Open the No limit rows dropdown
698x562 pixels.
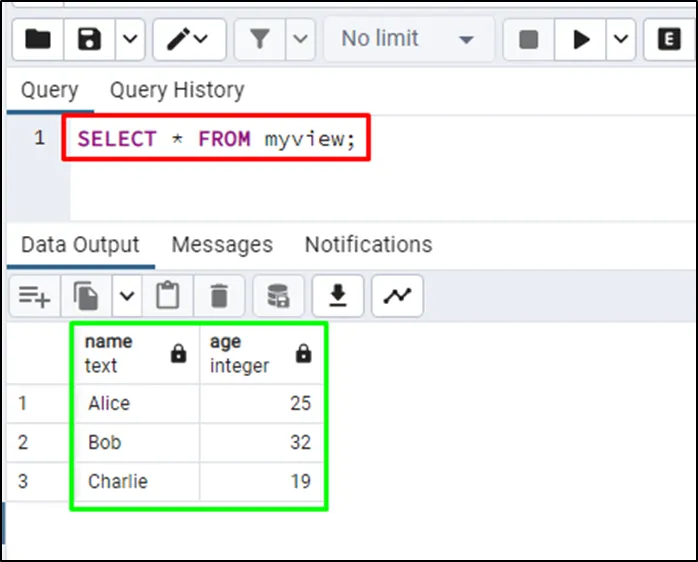(407, 40)
